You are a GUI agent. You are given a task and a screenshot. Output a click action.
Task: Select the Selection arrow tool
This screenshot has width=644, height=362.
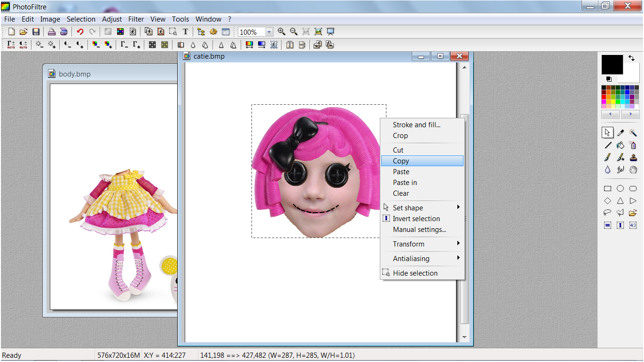[608, 133]
